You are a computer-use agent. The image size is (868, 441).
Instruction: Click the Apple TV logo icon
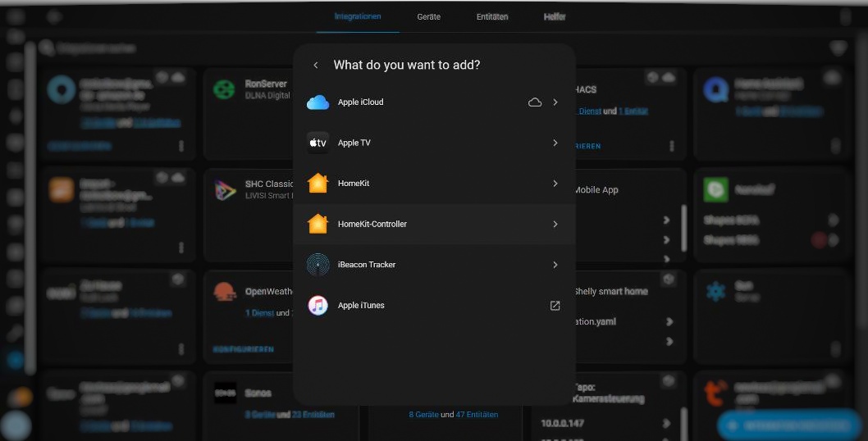318,143
